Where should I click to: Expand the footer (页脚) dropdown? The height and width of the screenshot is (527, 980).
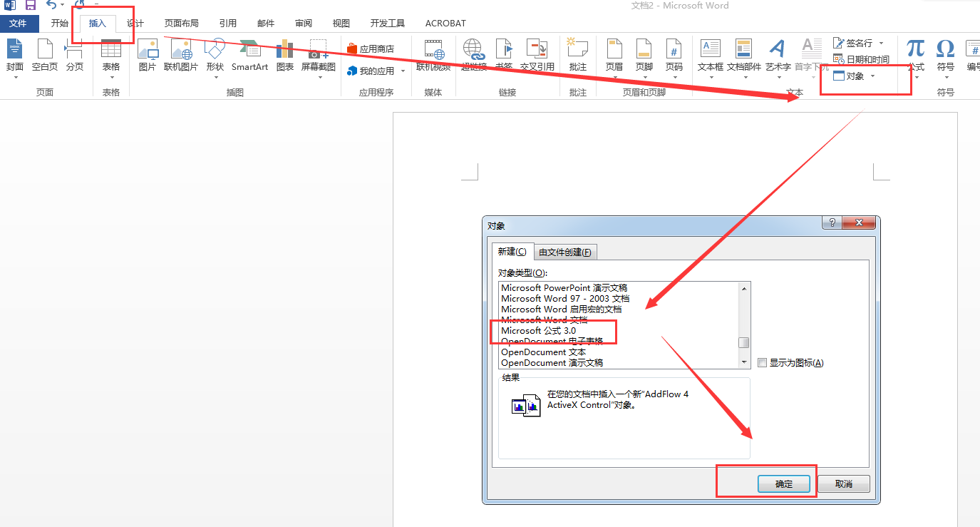(x=644, y=77)
